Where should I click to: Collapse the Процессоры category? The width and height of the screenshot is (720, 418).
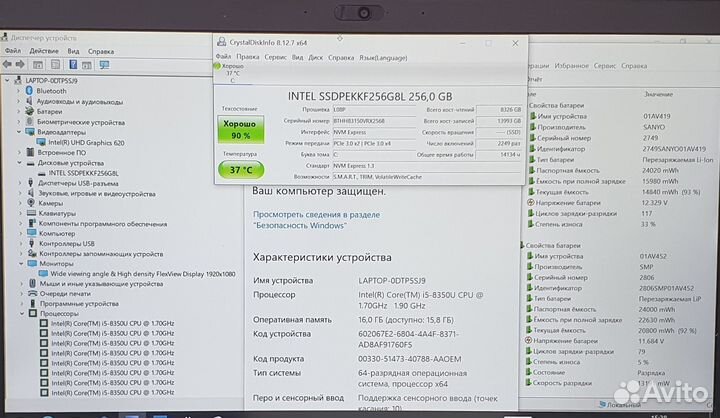tap(22, 313)
